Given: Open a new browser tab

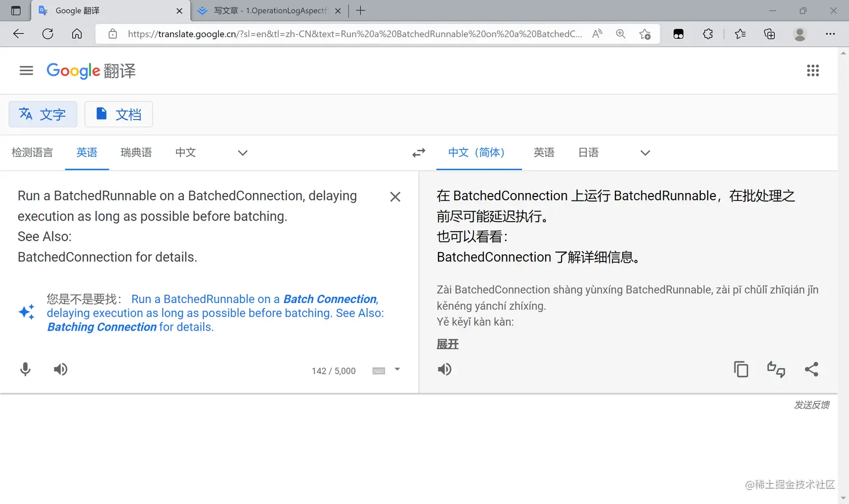Looking at the screenshot, I should pos(360,11).
